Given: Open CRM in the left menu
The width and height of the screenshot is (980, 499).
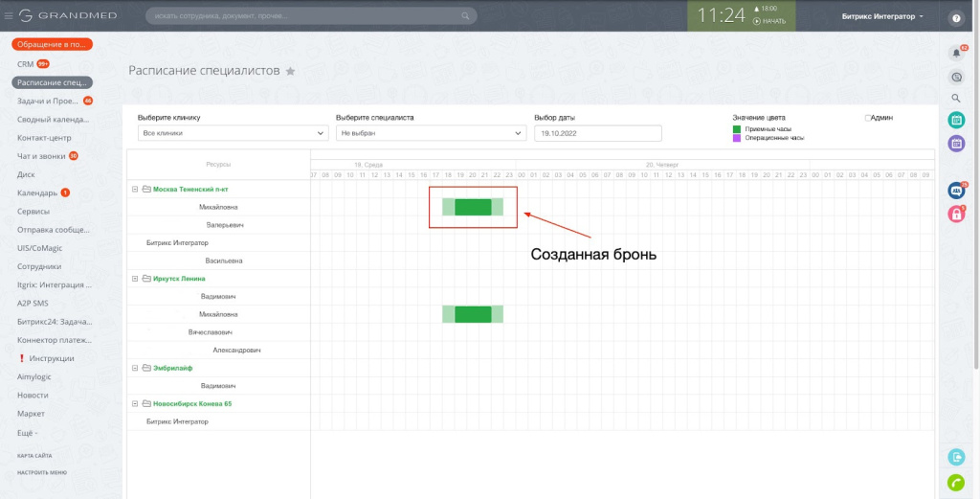Looking at the screenshot, I should (x=25, y=64).
